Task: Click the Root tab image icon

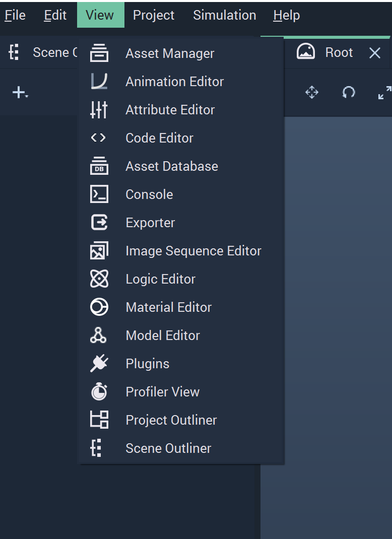Action: [x=306, y=52]
